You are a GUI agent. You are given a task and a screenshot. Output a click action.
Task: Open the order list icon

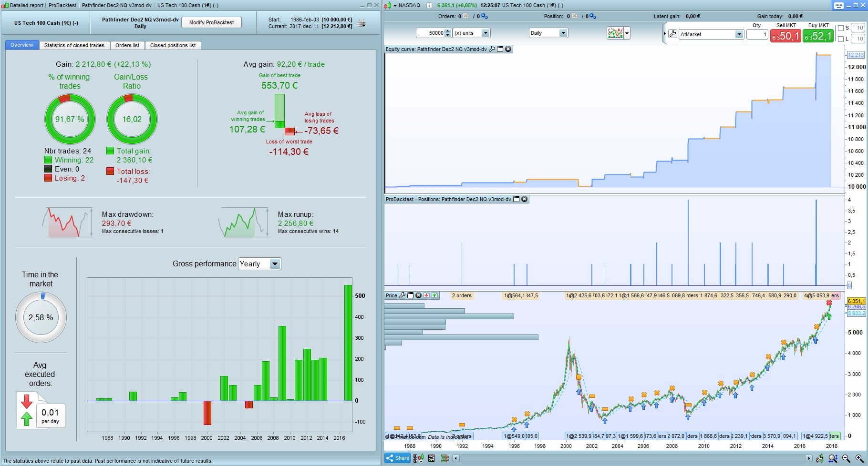click(x=432, y=458)
